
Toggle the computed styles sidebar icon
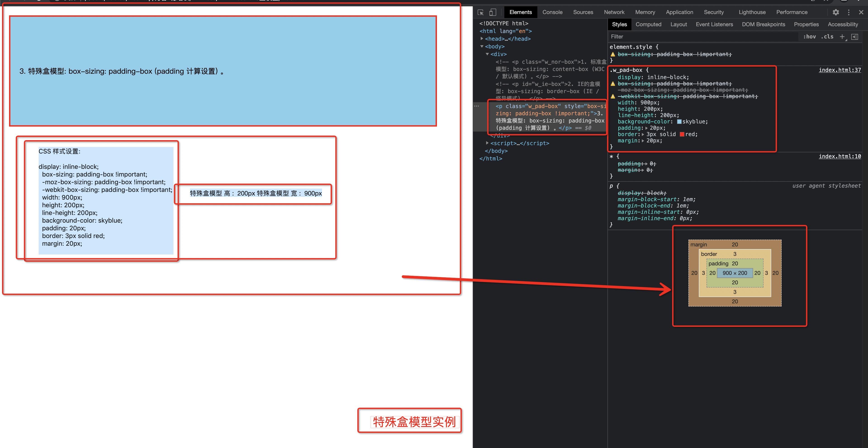[855, 37]
